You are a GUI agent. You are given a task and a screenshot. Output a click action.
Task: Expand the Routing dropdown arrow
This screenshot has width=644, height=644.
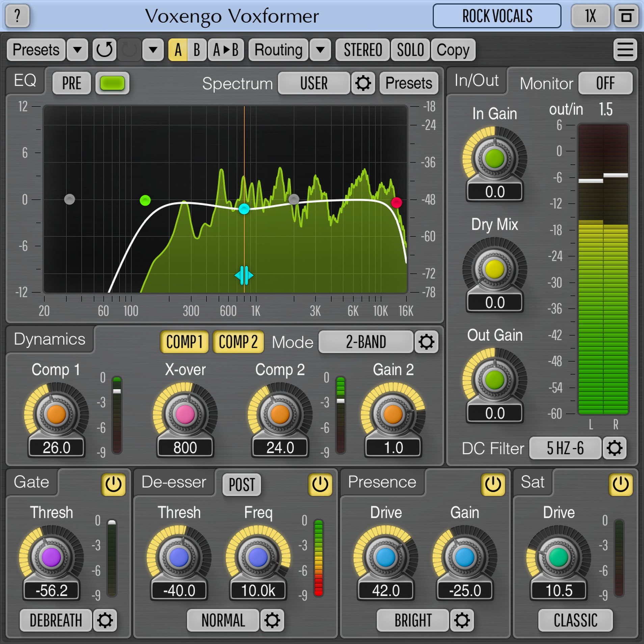pos(320,50)
